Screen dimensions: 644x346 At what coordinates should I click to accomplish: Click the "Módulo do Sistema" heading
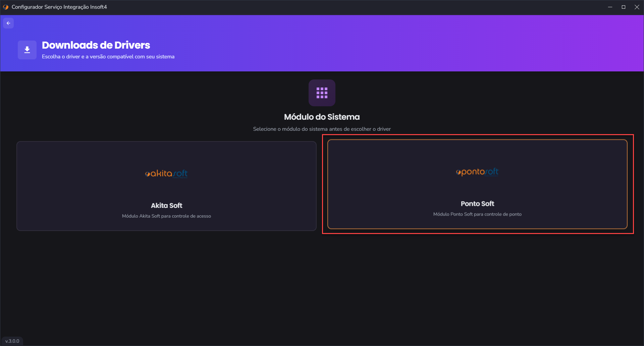pos(322,117)
